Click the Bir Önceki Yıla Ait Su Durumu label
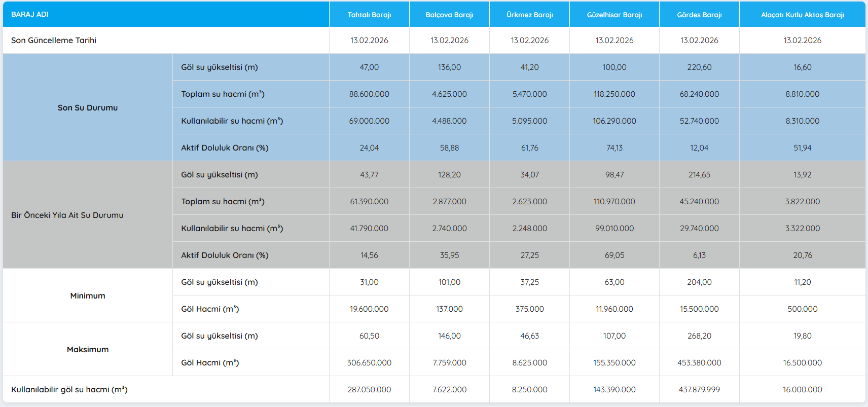 tap(67, 215)
